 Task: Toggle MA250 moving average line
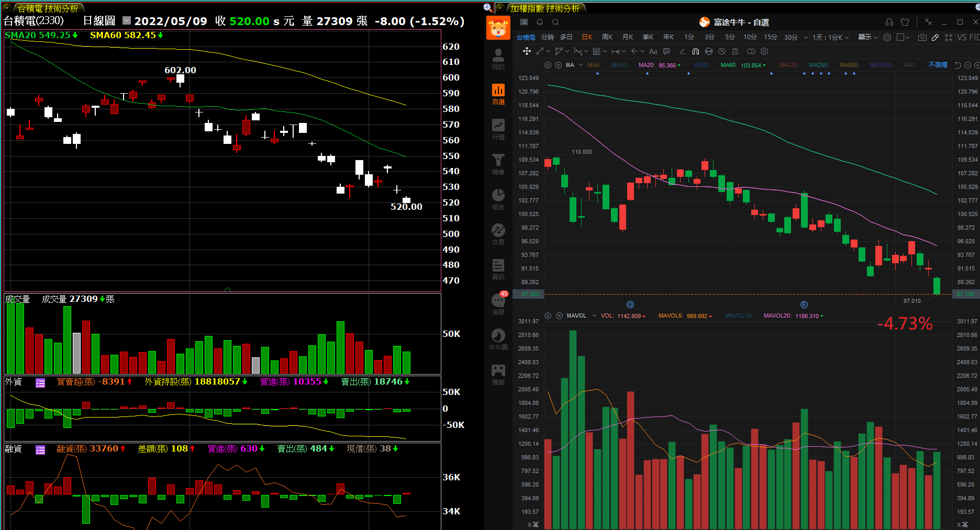(819, 65)
